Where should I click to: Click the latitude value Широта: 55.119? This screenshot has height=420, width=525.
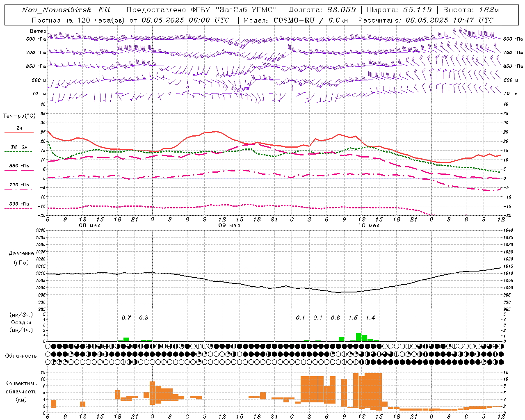[399, 10]
